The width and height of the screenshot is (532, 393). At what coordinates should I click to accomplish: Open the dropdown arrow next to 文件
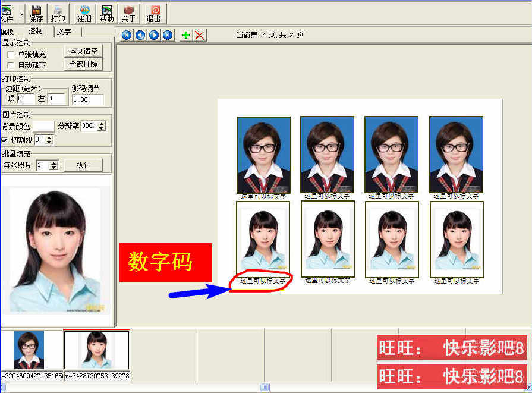[x=22, y=13]
